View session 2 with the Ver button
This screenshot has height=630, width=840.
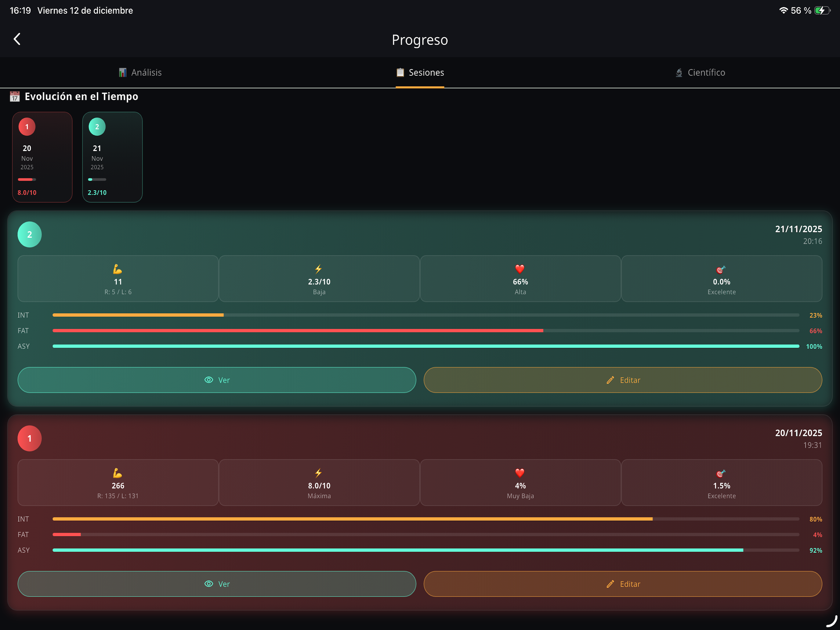click(x=217, y=380)
